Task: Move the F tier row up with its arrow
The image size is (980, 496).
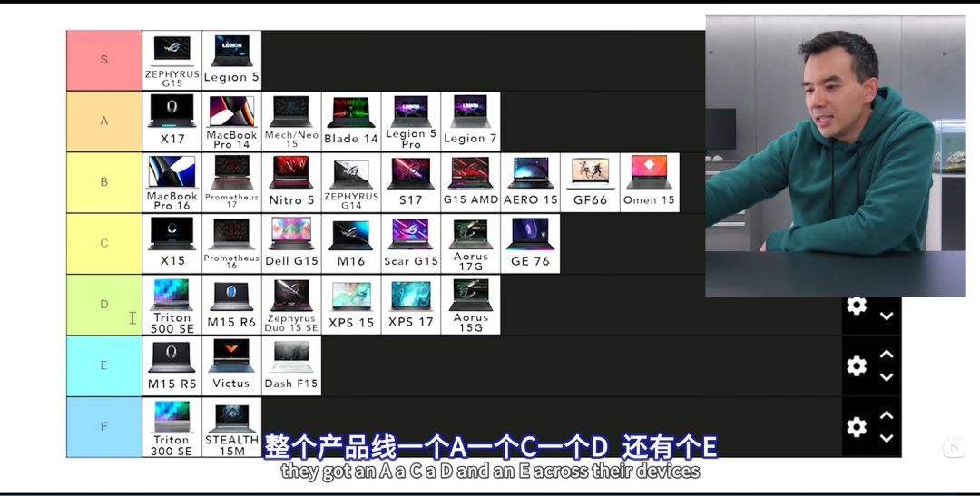Action: click(887, 415)
